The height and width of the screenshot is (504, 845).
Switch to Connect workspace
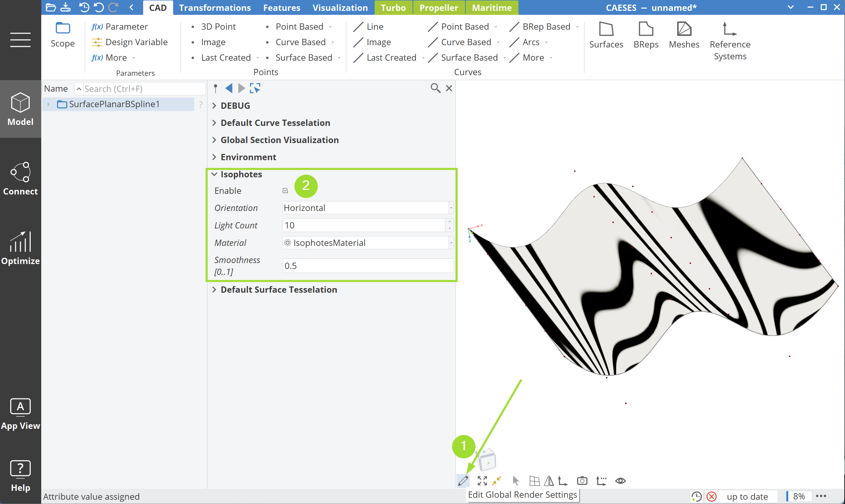click(x=20, y=179)
